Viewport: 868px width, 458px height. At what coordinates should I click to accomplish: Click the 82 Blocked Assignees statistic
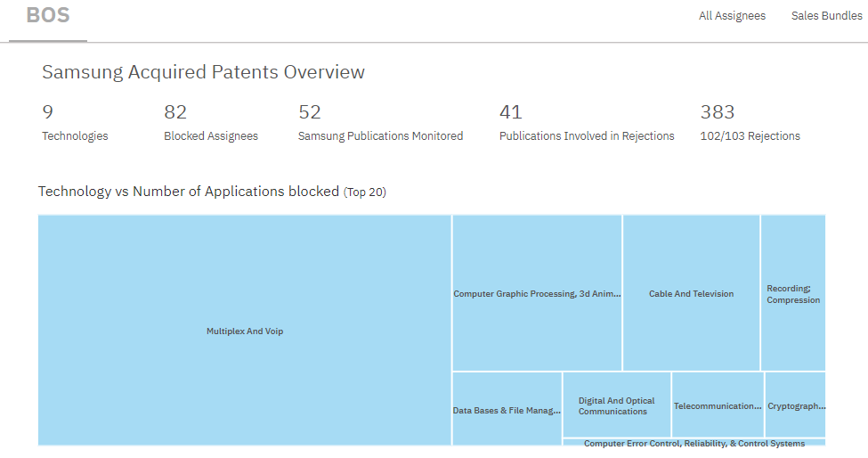tap(210, 124)
